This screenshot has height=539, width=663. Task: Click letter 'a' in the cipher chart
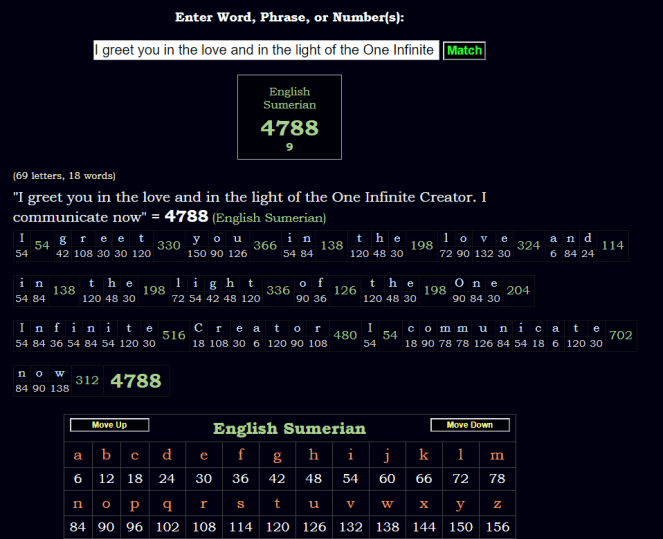[x=78, y=456]
